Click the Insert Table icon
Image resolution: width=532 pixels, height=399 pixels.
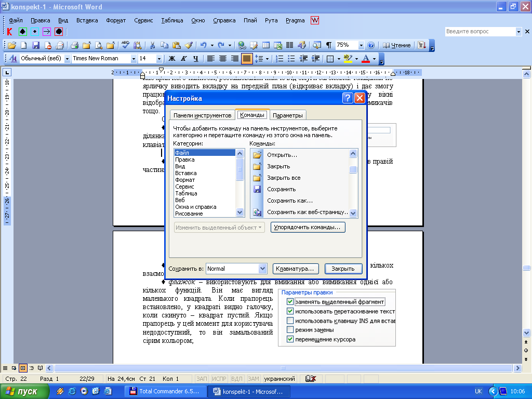tap(266, 45)
